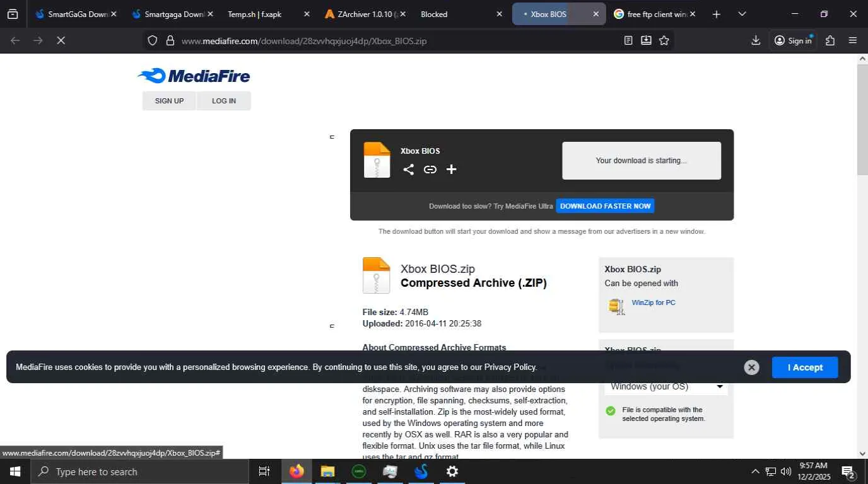This screenshot has height=484, width=868.
Task: Click the share icon under Xbox BIOS
Action: click(409, 169)
